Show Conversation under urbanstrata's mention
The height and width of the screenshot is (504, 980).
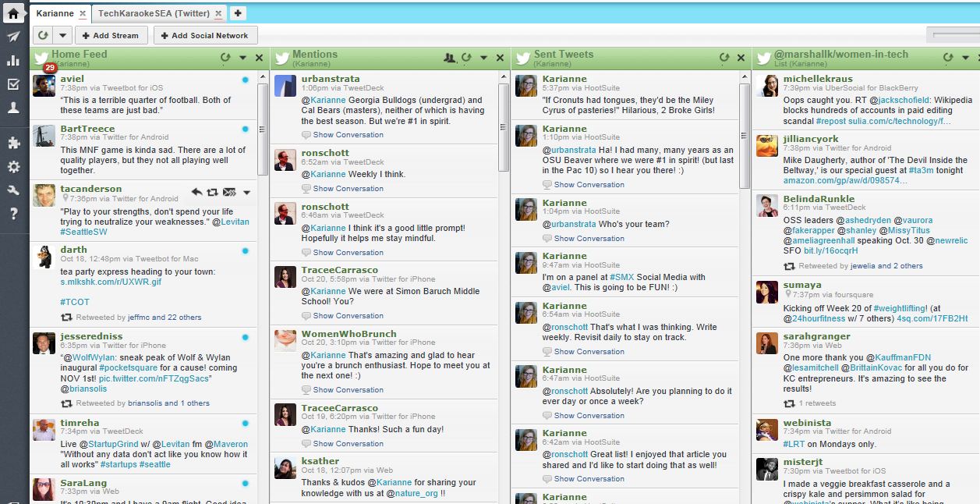click(x=348, y=135)
